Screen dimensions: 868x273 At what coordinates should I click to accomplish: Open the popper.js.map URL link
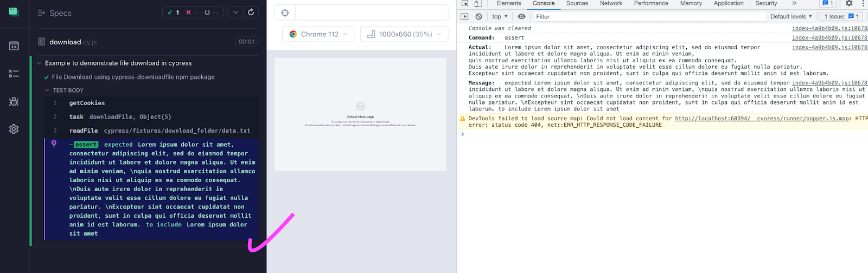(762, 119)
